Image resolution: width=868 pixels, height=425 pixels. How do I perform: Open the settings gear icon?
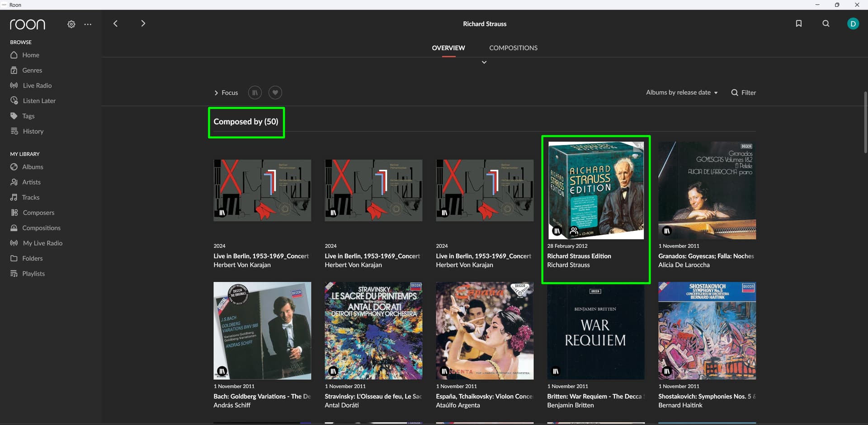click(71, 24)
